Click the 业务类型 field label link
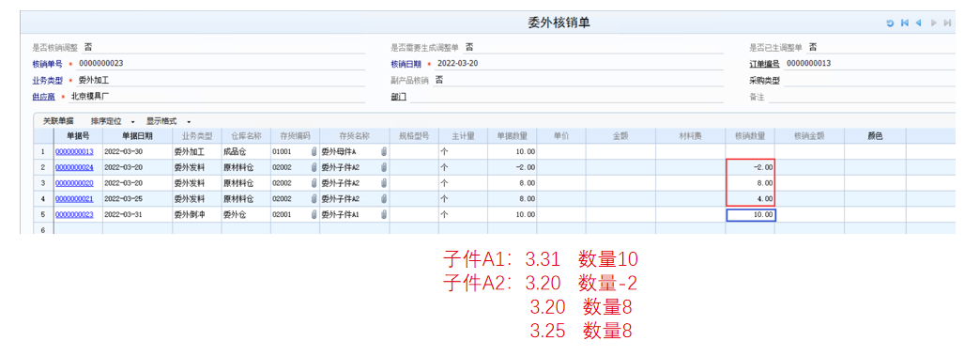Viewport: 980px width, 356px height. point(48,80)
